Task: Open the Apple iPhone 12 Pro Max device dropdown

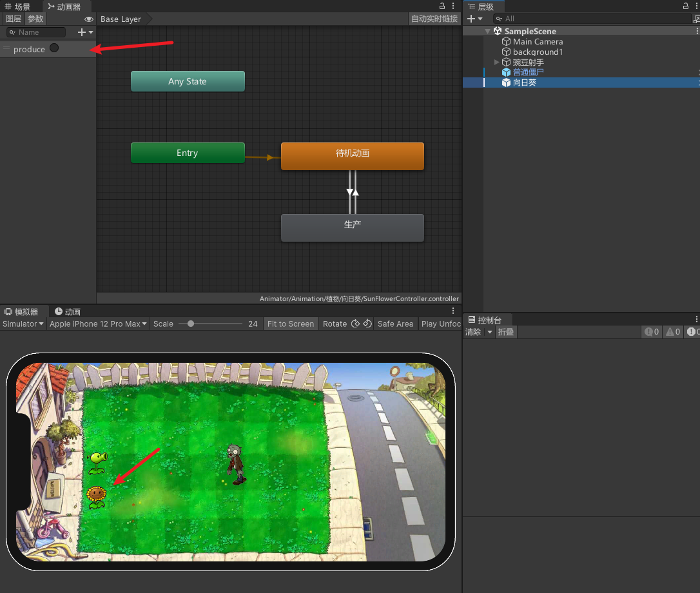Action: 99,324
